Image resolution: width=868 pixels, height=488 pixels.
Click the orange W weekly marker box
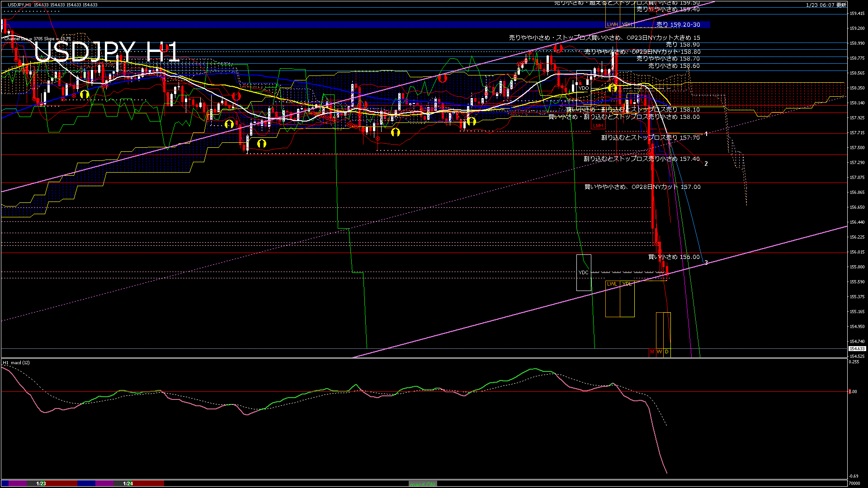659,352
